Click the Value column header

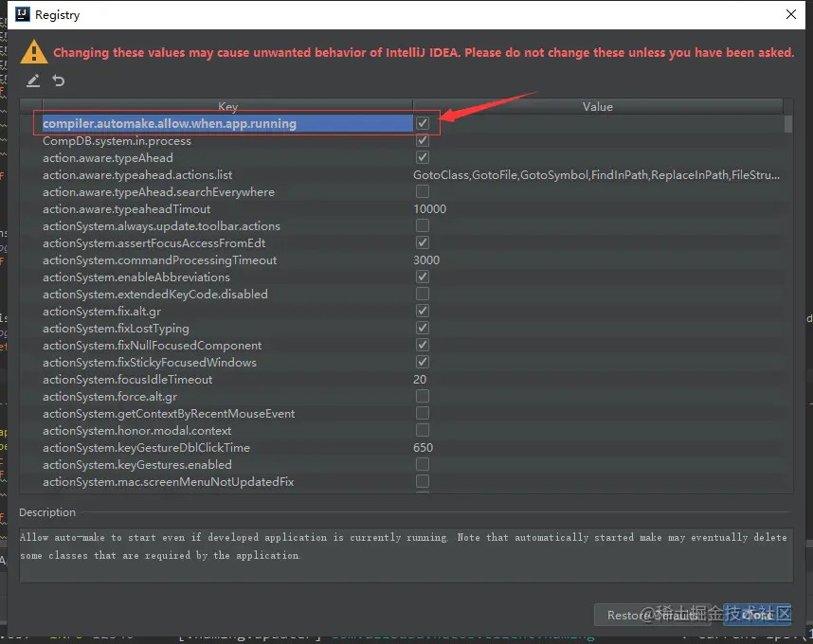point(598,106)
